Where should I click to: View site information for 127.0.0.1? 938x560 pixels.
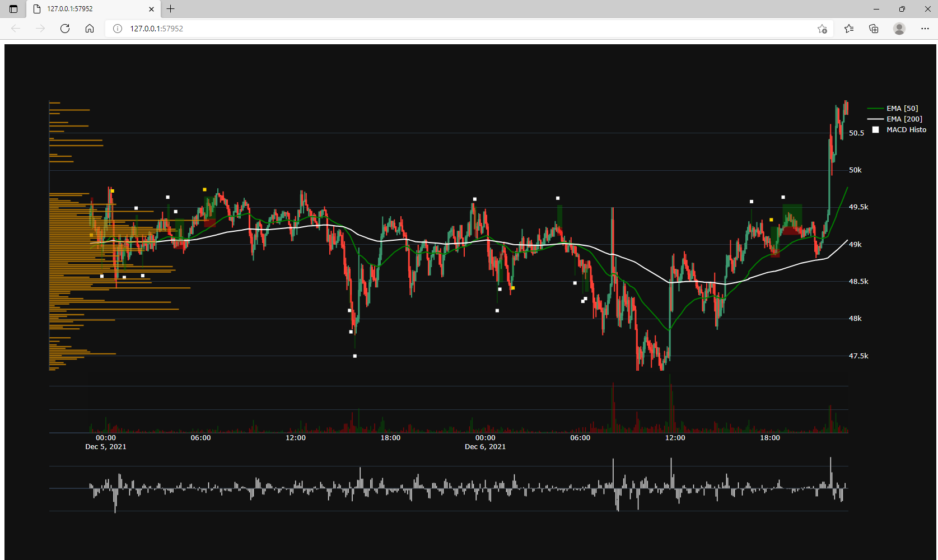pos(118,29)
